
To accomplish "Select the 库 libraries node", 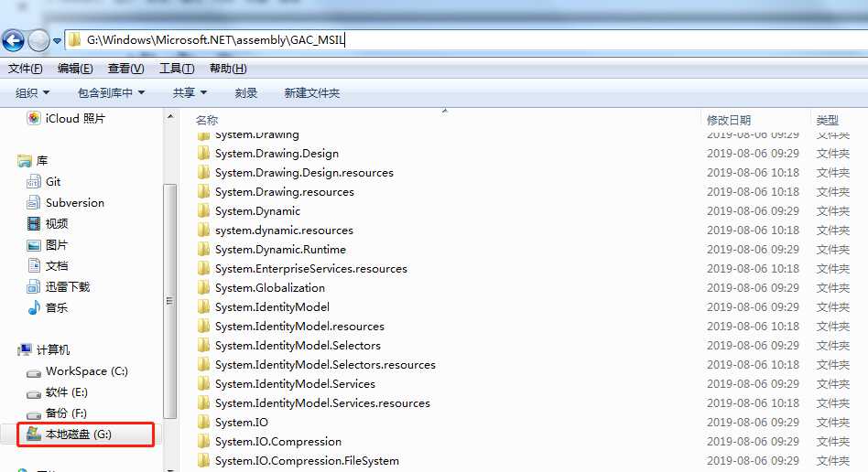I will click(x=33, y=160).
